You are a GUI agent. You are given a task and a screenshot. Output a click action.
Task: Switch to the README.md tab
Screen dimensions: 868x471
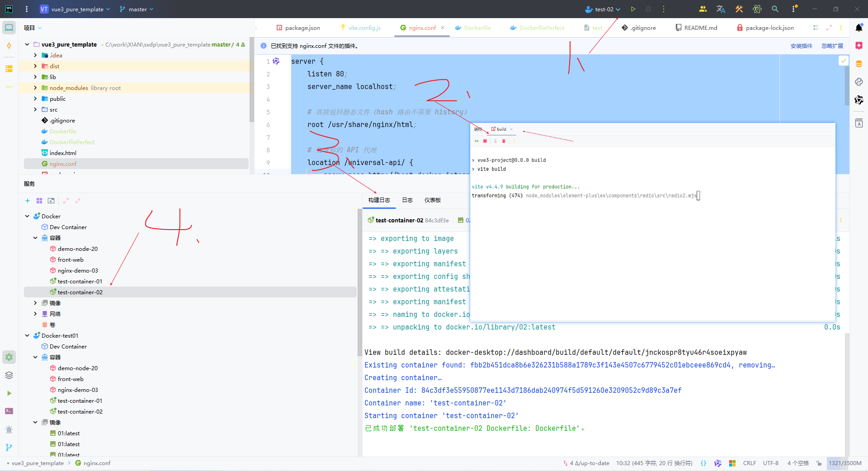click(696, 28)
